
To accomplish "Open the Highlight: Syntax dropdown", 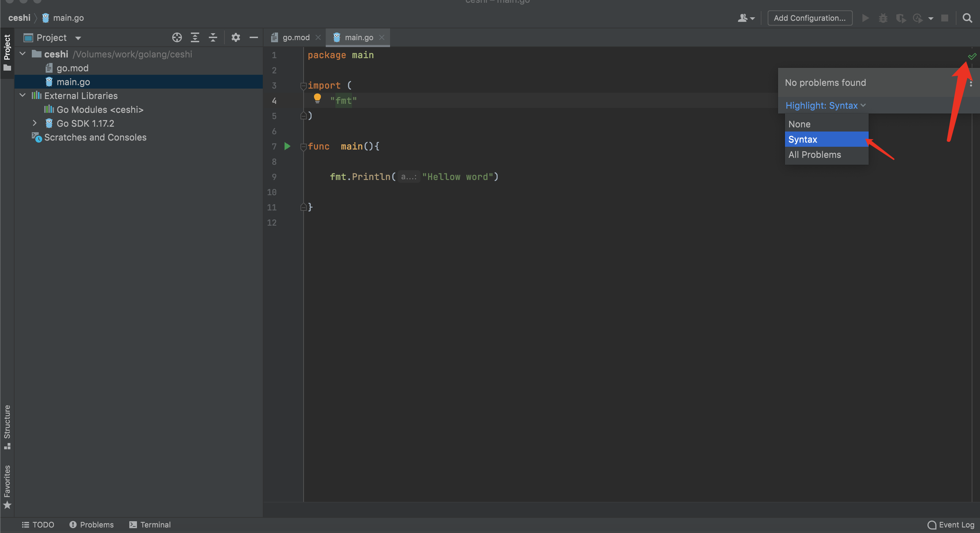I will (825, 106).
